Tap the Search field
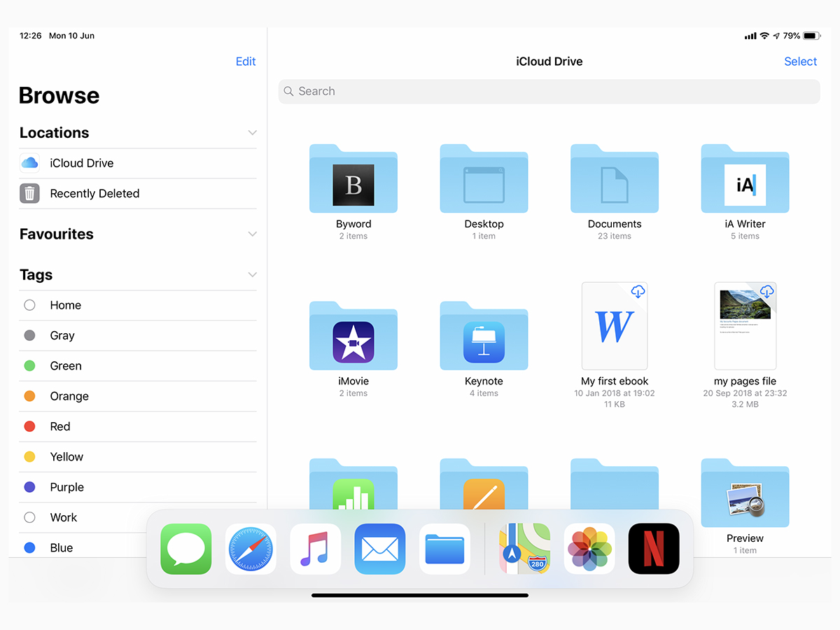Viewport: 840px width, 630px height. [x=549, y=91]
